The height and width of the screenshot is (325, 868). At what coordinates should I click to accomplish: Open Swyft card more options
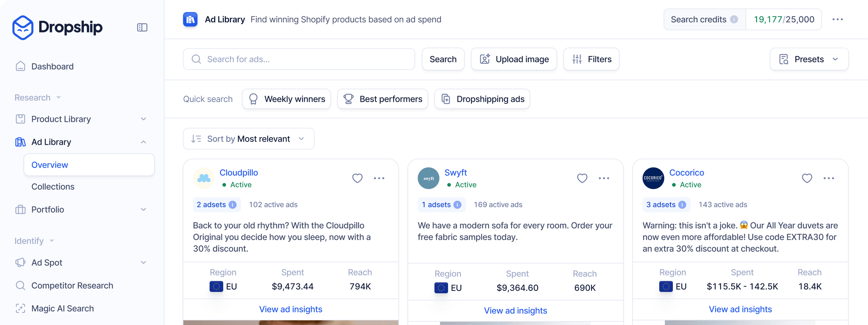coord(604,178)
